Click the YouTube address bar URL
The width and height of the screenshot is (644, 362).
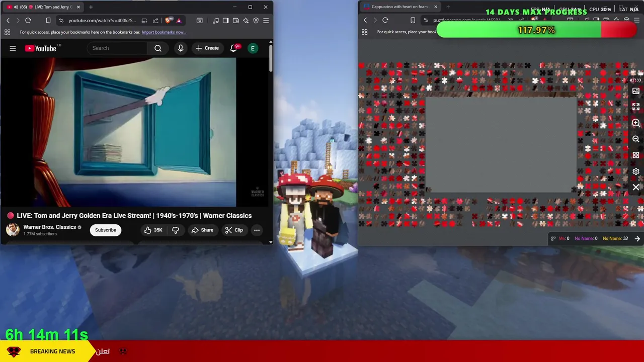click(102, 21)
